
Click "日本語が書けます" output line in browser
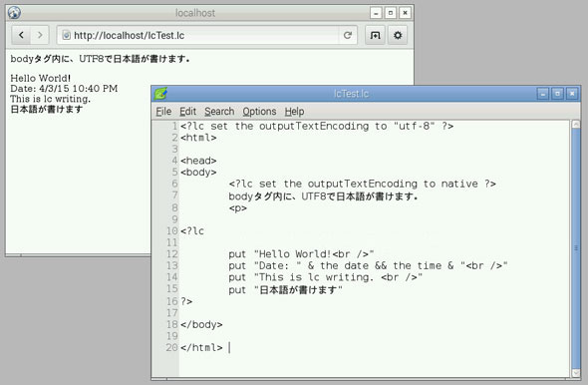[x=47, y=109]
